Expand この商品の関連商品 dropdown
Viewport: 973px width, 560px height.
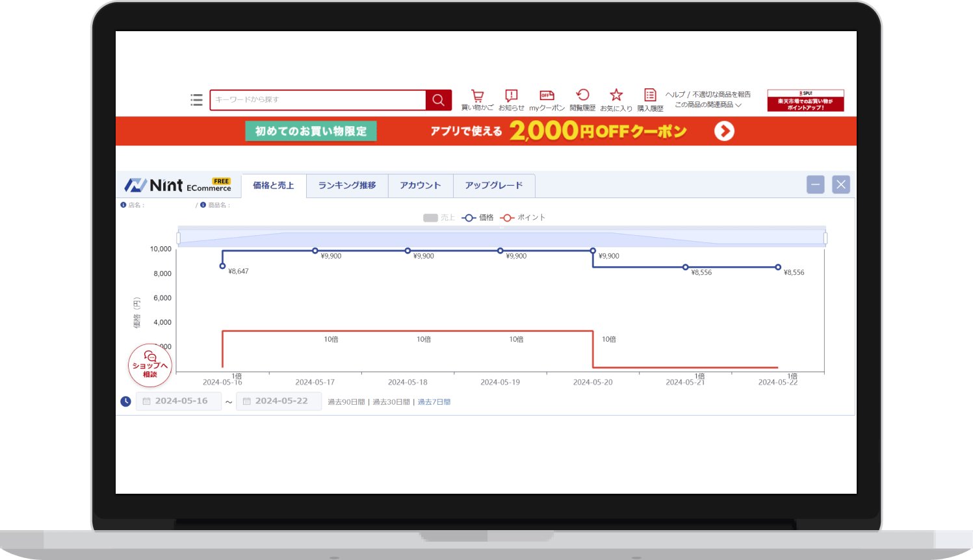click(708, 105)
